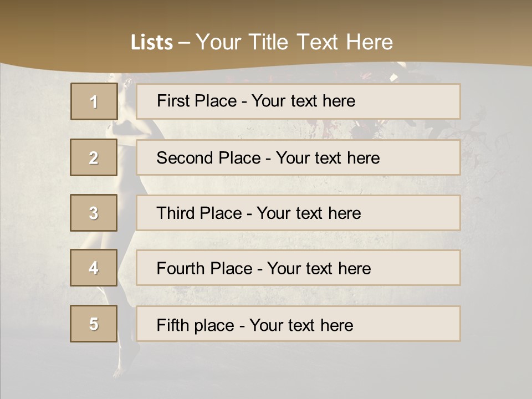532x399 pixels.
Task: Select the Third Place text box
Action: pos(298,213)
